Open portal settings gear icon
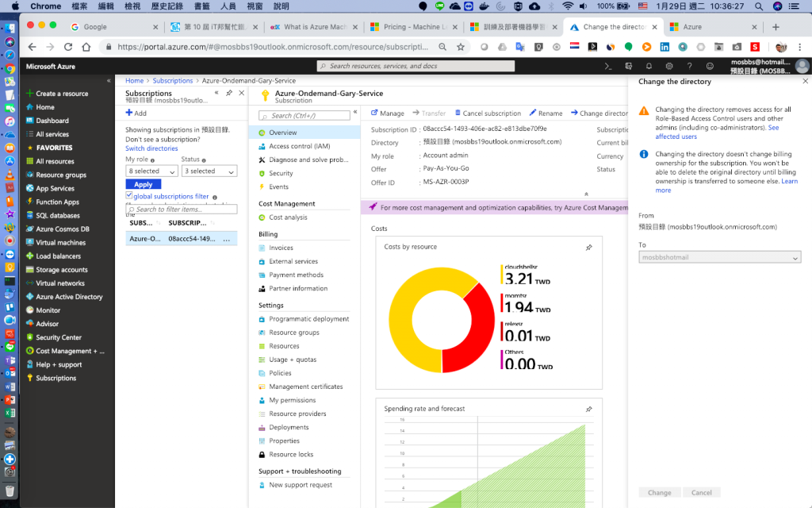The width and height of the screenshot is (812, 508). tap(669, 66)
